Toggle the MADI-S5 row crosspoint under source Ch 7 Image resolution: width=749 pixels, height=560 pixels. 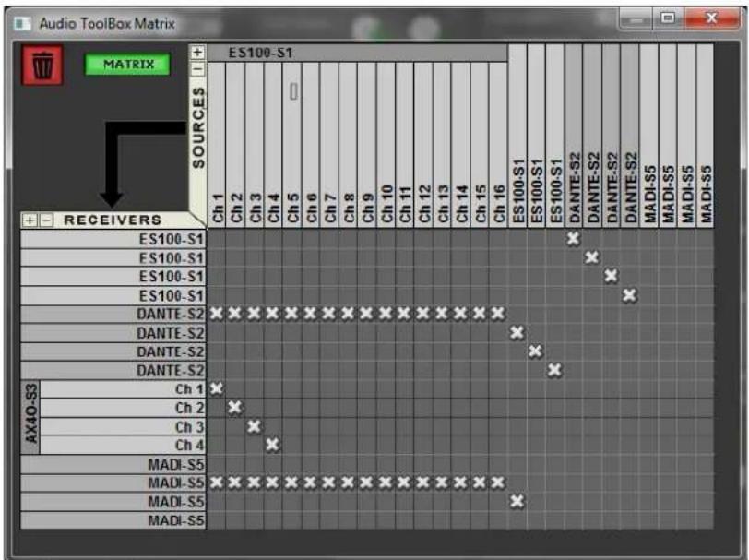tap(328, 483)
